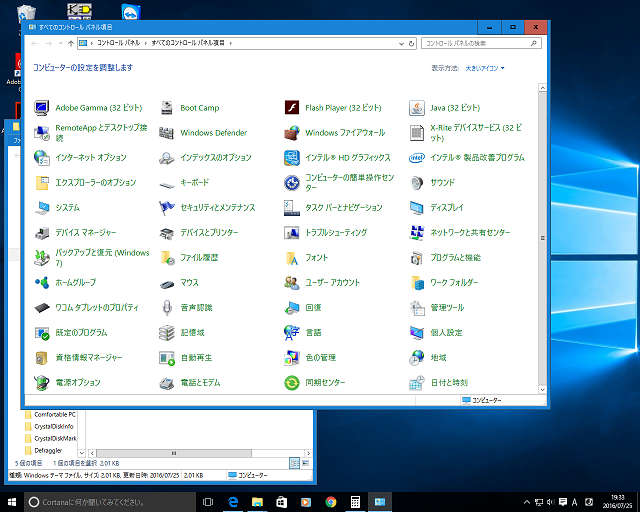Open the ネットワークと共有センター icon
640x512 pixels.
coord(416,233)
